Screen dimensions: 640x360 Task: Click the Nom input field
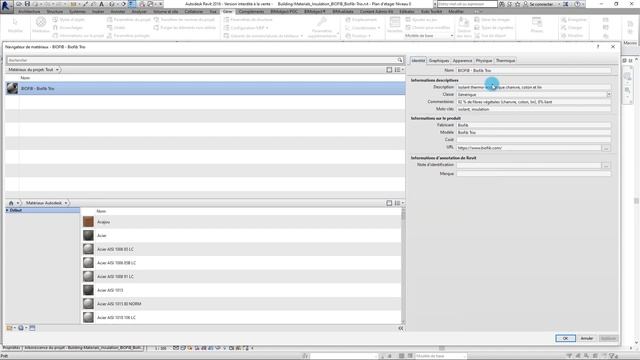[x=533, y=71]
